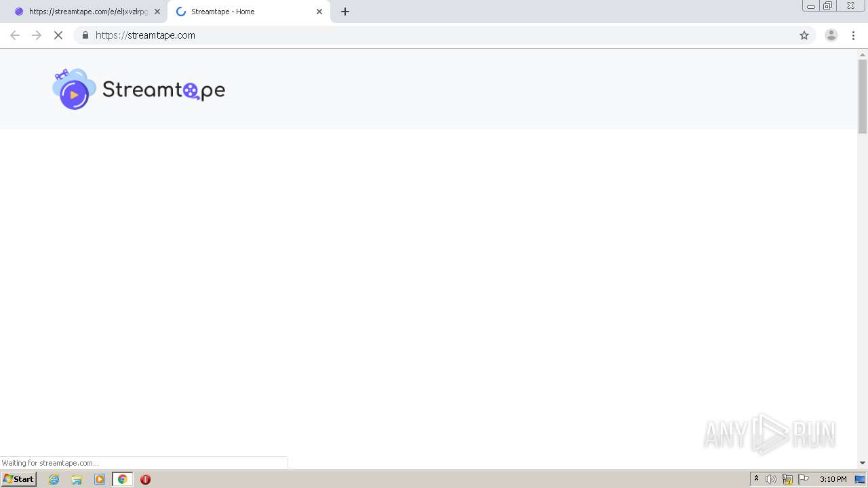This screenshot has height=488, width=868.
Task: Select the Chrome taskbar button
Action: 123,479
